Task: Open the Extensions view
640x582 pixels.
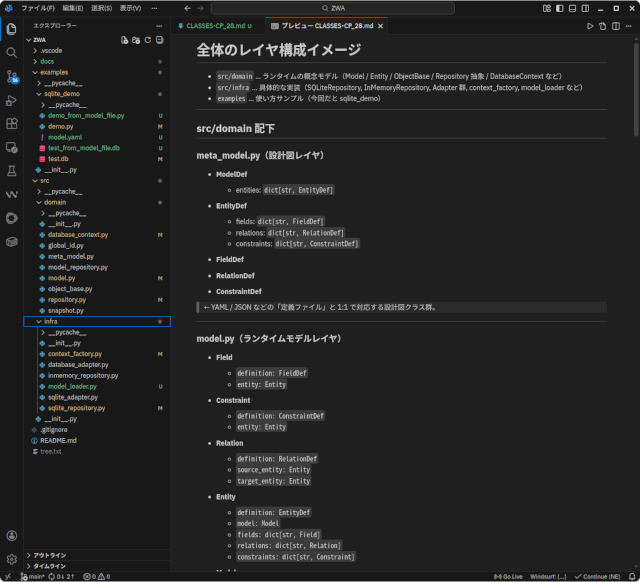Action: click(11, 124)
